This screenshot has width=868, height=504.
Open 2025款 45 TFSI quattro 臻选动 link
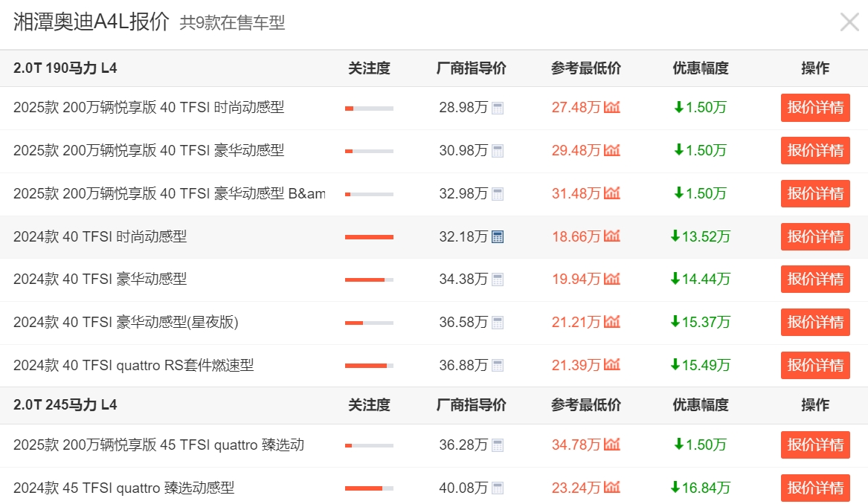click(x=159, y=445)
